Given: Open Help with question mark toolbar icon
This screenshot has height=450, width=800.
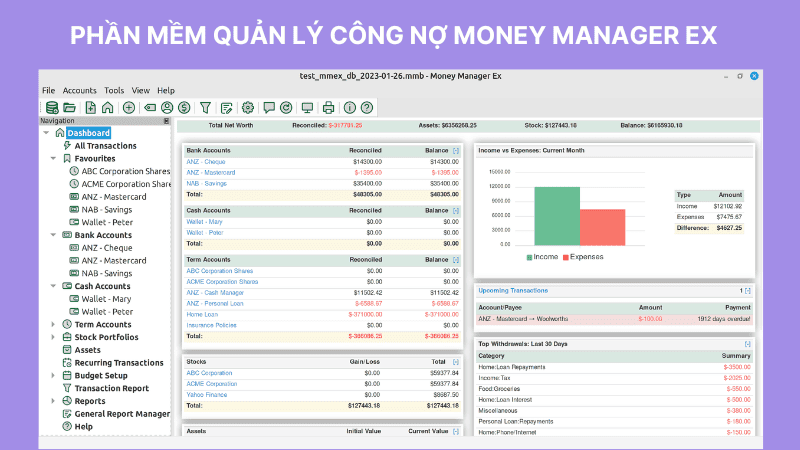Looking at the screenshot, I should (x=367, y=108).
